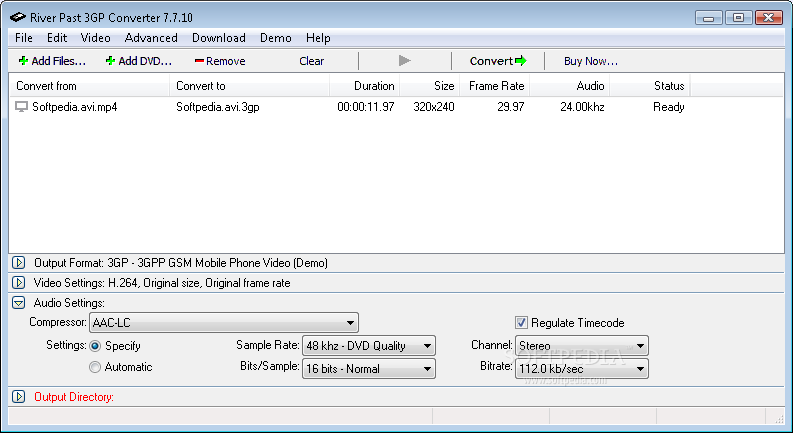Screen dimensions: 793x433
Task: Click the resize grip in the status bar
Action: [780, 418]
